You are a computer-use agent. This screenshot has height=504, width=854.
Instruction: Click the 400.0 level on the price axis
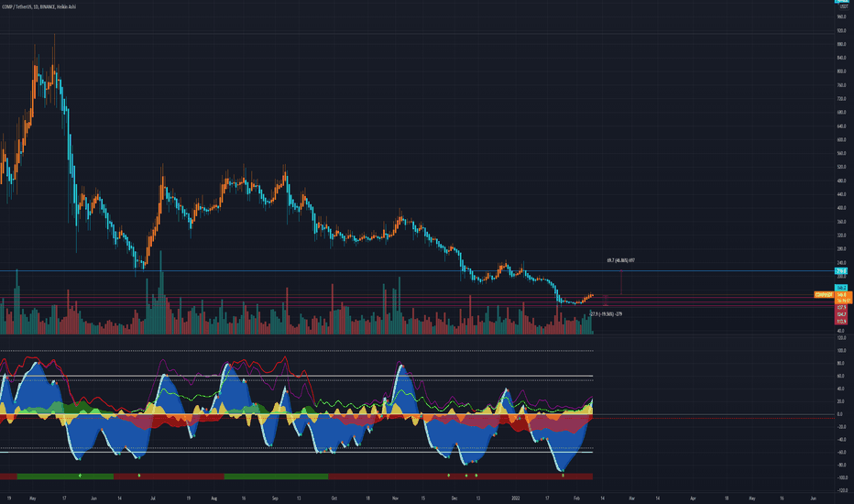pyautogui.click(x=841, y=208)
